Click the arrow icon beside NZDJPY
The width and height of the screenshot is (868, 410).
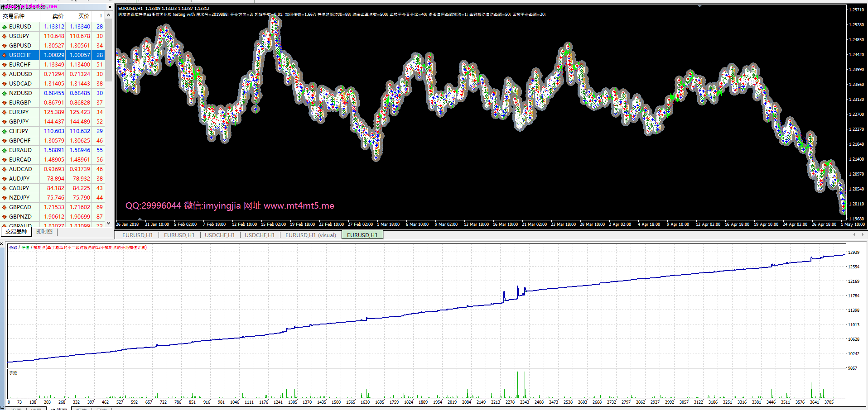[4, 198]
